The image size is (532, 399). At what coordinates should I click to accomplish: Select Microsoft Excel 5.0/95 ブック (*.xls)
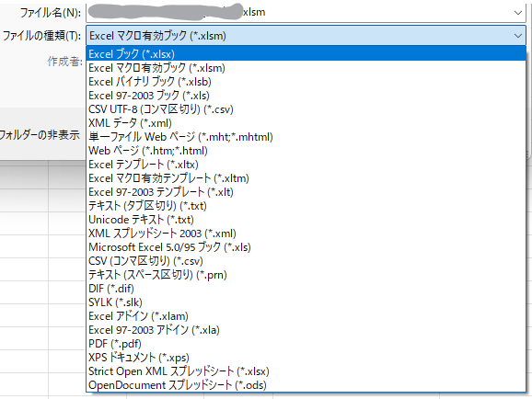306,247
